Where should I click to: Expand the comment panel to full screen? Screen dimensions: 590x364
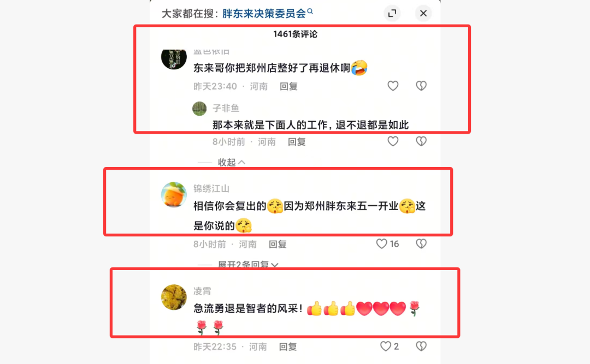tap(392, 14)
